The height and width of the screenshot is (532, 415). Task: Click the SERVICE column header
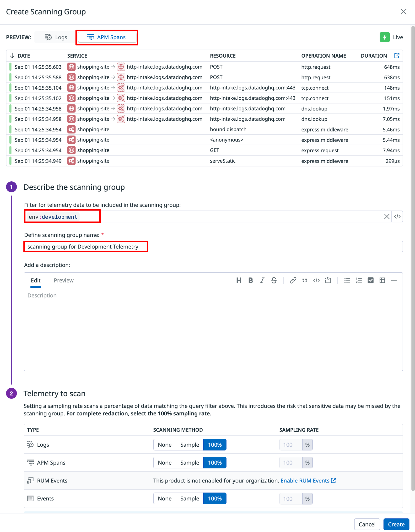pos(77,56)
